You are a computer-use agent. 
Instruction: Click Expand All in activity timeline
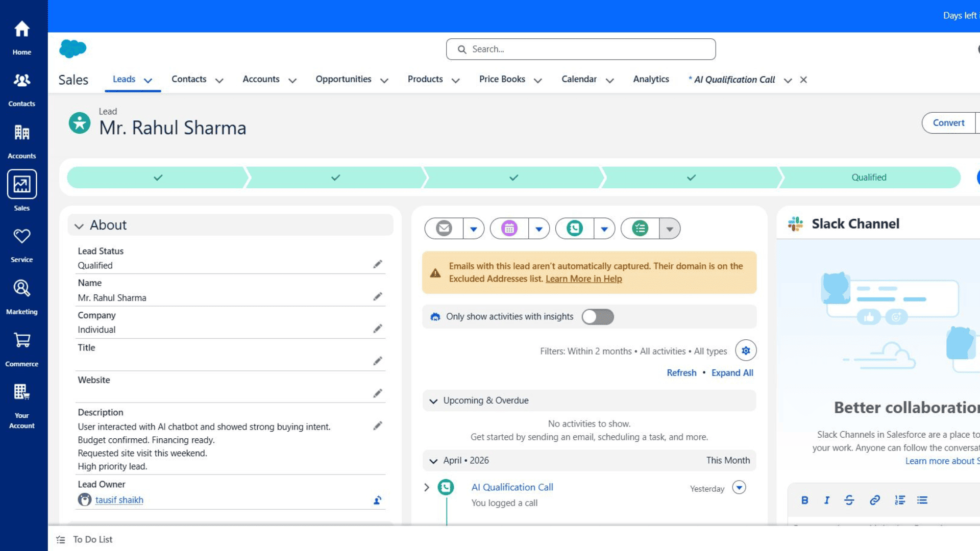732,373
